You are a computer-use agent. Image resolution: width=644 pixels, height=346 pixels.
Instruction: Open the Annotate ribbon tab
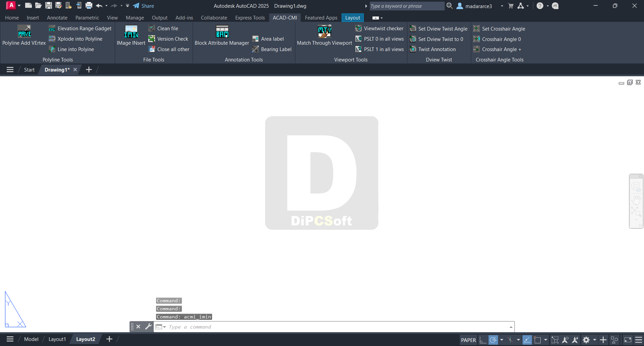point(57,18)
